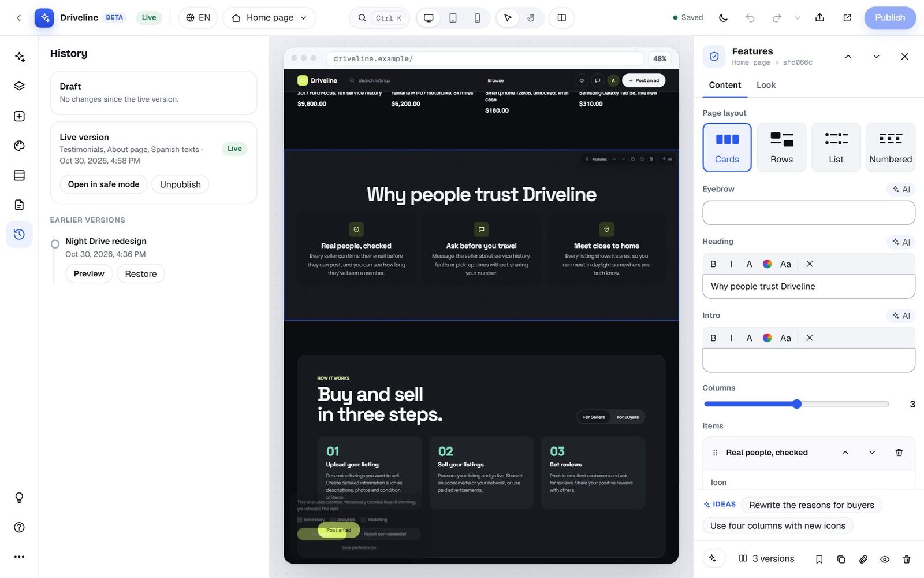Click Open in safe mode

point(103,184)
